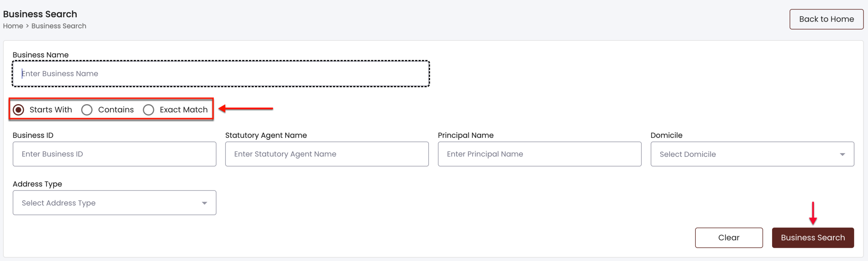Click the Address Type label text
Screen dimensions: 868x261
(x=37, y=184)
